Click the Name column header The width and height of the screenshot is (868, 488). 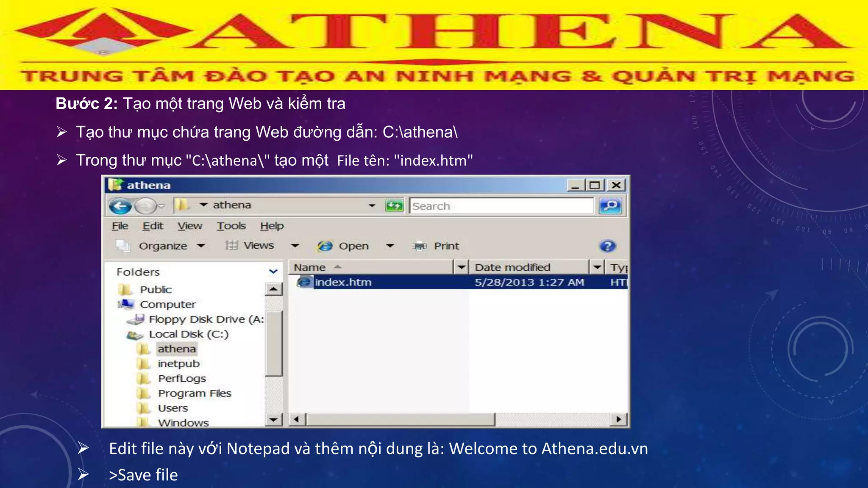(372, 267)
